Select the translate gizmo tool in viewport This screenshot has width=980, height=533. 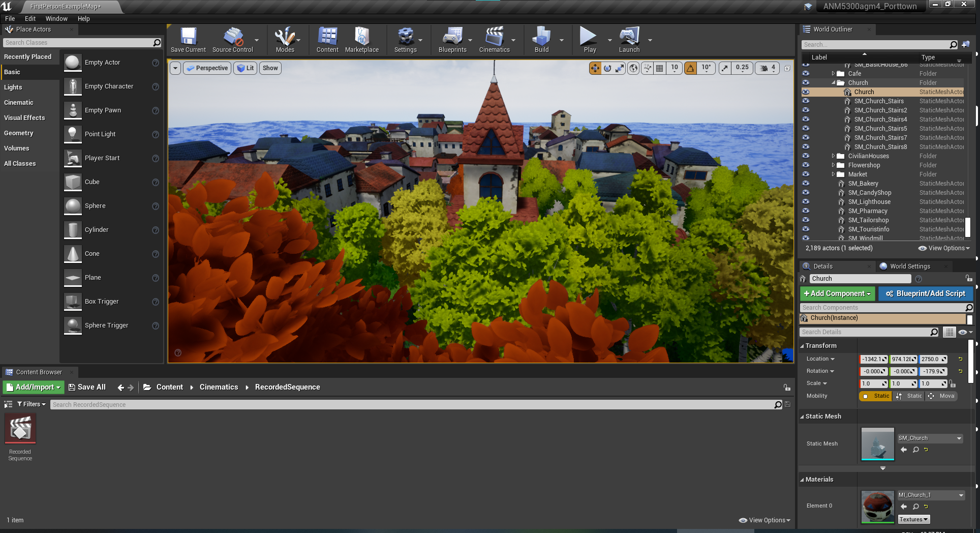click(595, 68)
